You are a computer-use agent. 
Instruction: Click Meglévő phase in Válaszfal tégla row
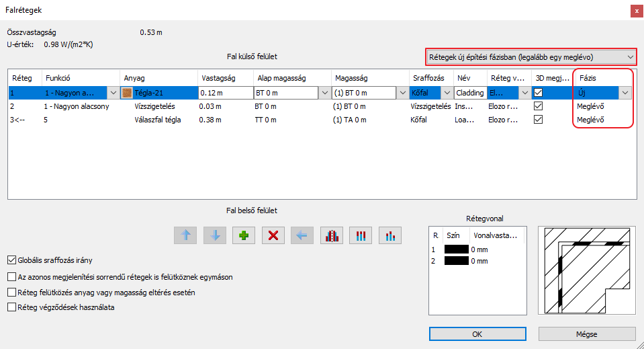(590, 120)
